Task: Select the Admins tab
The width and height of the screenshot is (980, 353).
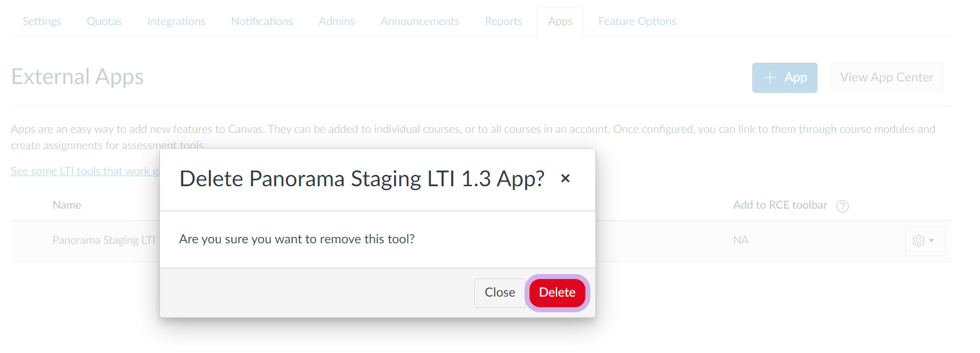Action: pos(337,21)
